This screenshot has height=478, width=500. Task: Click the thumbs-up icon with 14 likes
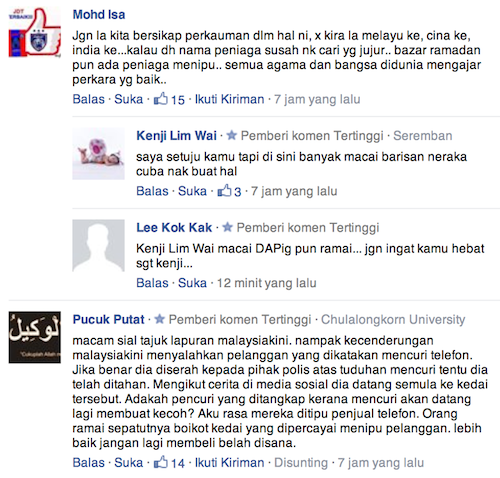[160, 462]
